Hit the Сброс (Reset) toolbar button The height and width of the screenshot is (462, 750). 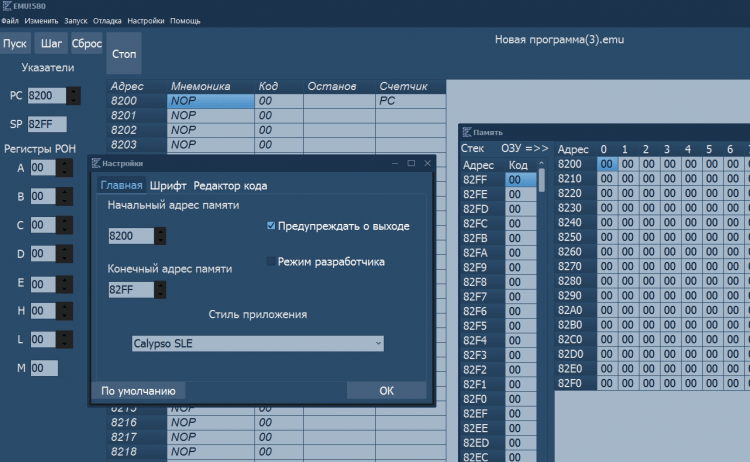(x=86, y=44)
